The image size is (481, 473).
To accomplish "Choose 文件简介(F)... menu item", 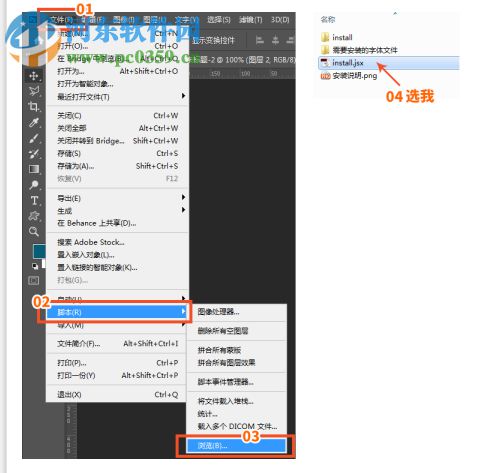I will [117, 343].
